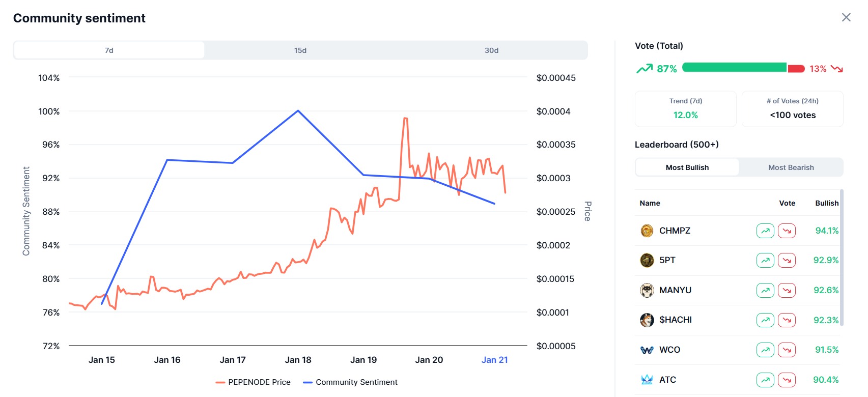Click the Trend (7d) 12.0% card
Screen dimensions: 868x397
(x=686, y=109)
